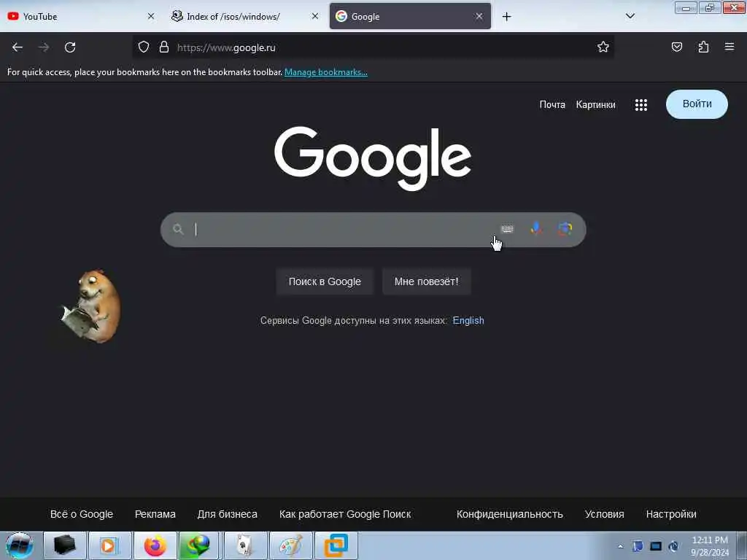Click Мне повезёт! button
The width and height of the screenshot is (747, 560).
click(426, 281)
